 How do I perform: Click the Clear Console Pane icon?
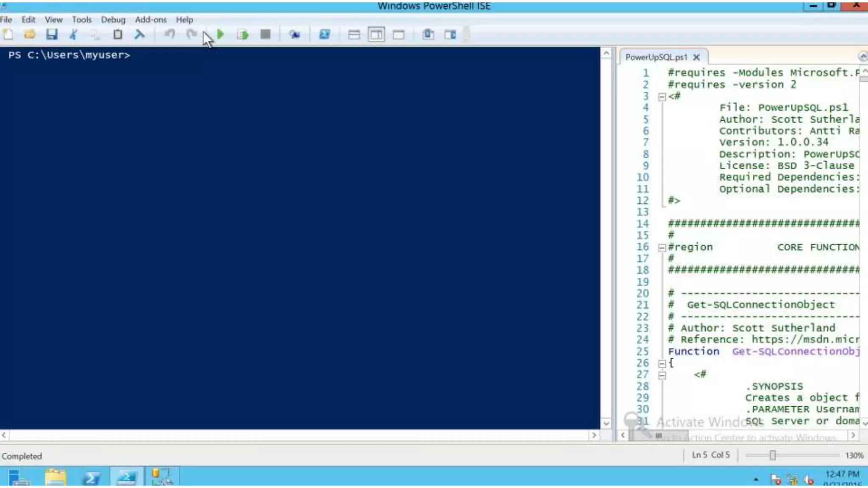point(139,34)
